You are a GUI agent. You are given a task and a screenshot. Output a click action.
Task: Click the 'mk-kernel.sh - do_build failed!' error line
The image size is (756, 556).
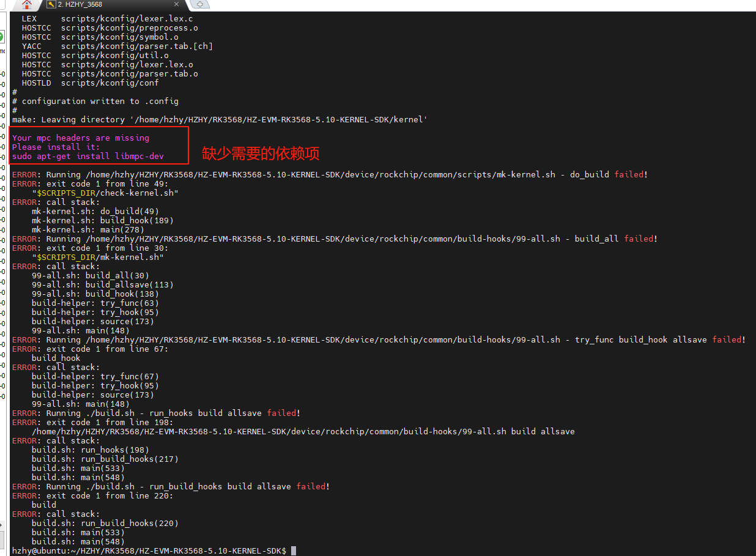pyautogui.click(x=330, y=175)
